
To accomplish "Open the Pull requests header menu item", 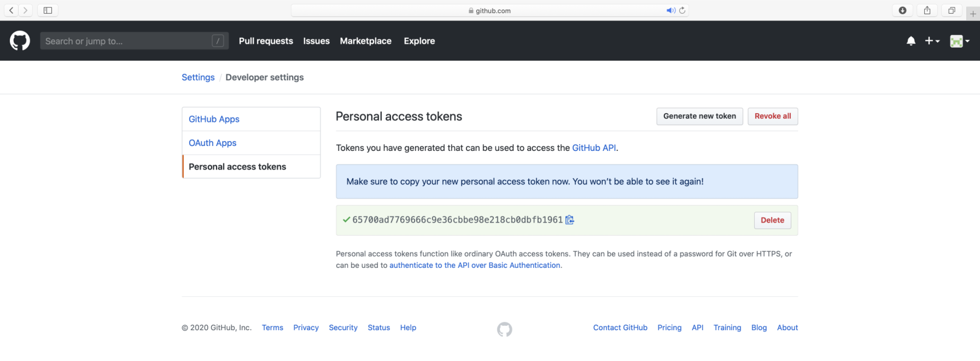I will 266,41.
